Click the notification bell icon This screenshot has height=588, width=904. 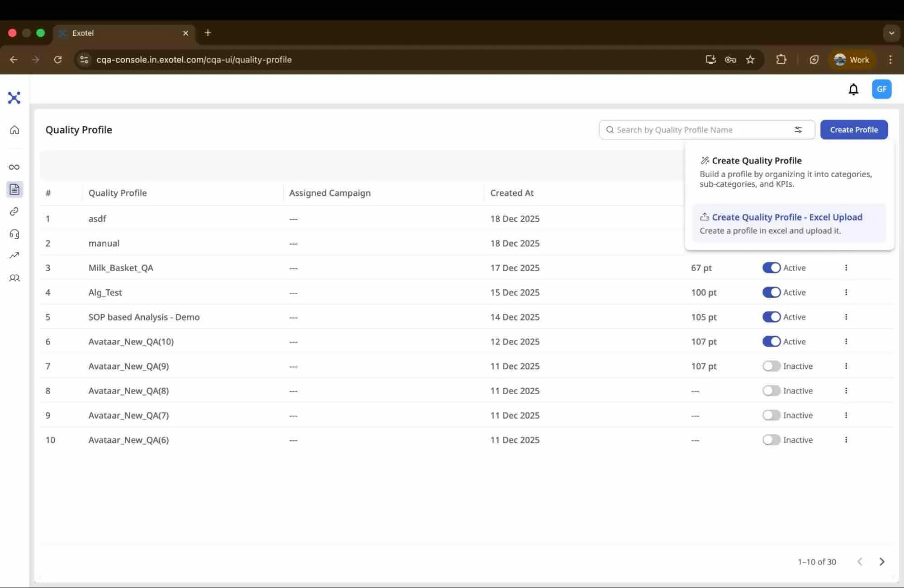(x=853, y=89)
